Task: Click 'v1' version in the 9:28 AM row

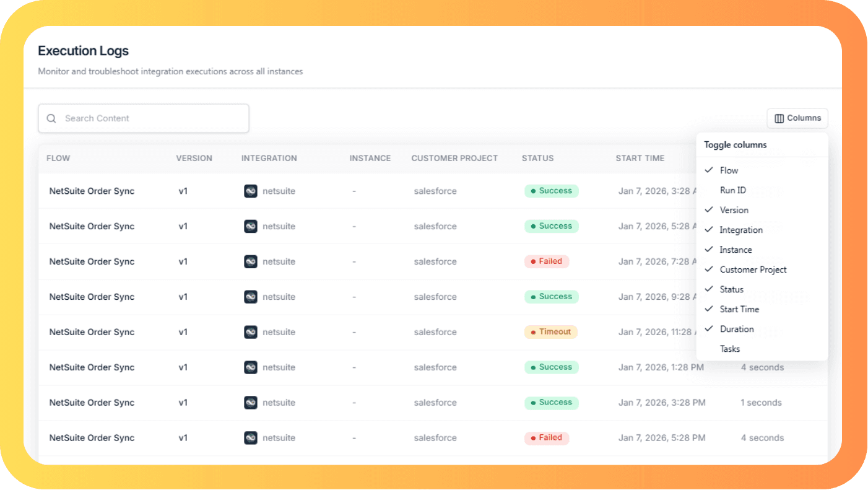Action: coord(183,297)
